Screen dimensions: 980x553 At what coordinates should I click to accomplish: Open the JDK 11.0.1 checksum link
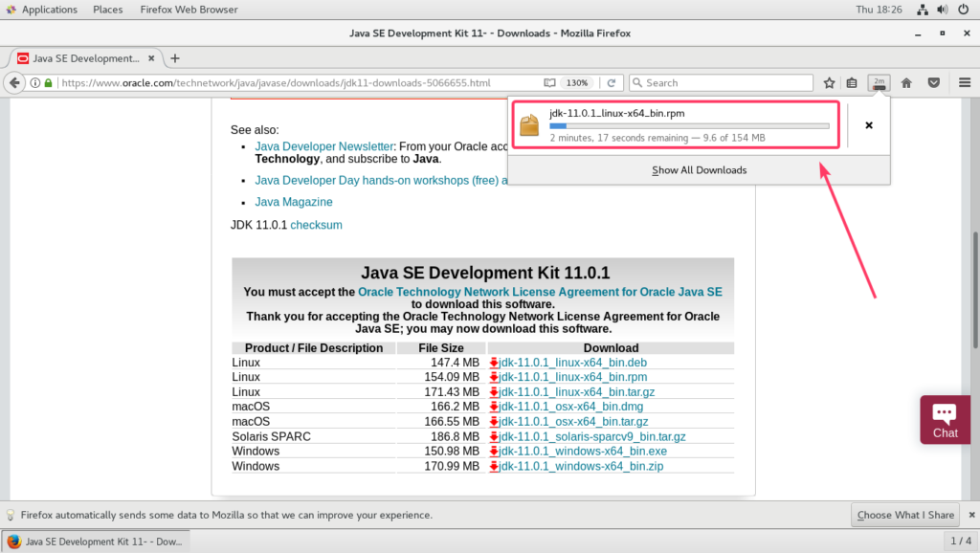[316, 225]
